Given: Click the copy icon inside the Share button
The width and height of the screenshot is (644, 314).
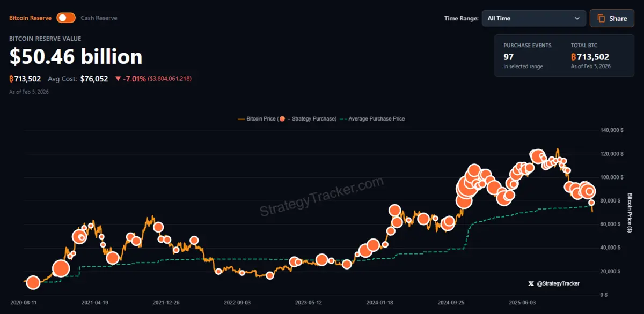Looking at the screenshot, I should [601, 18].
